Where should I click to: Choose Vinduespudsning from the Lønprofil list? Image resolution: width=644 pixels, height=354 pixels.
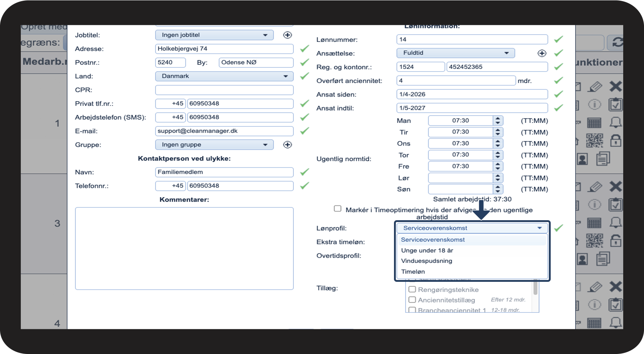(x=472, y=261)
